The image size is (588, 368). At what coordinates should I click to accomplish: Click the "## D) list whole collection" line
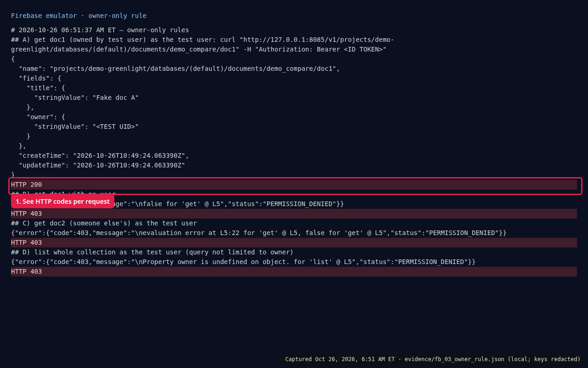[x=152, y=252]
